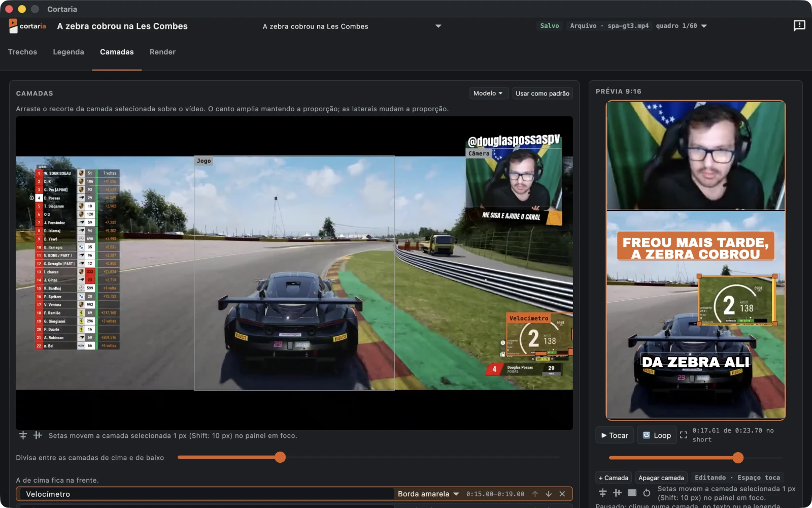Remove the Velocímetro layer with the X
Viewport: 812px width, 508px height.
pyautogui.click(x=562, y=494)
